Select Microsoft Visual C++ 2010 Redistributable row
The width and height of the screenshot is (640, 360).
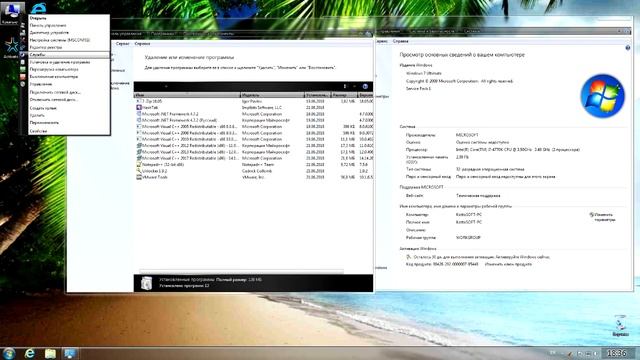(253, 139)
